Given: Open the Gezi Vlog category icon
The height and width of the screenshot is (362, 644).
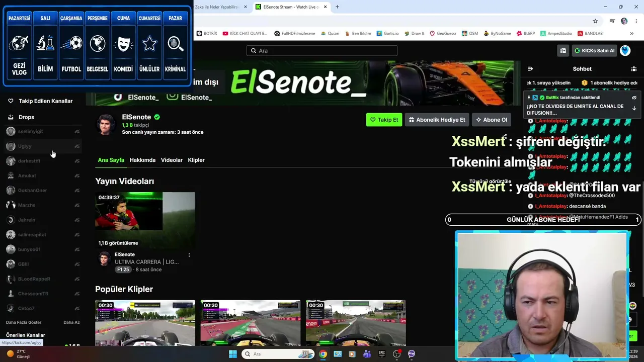Looking at the screenshot, I should [x=19, y=44].
